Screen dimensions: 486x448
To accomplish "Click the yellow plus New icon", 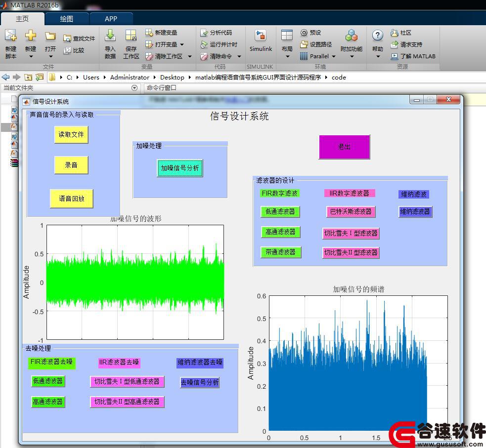I will pos(30,35).
